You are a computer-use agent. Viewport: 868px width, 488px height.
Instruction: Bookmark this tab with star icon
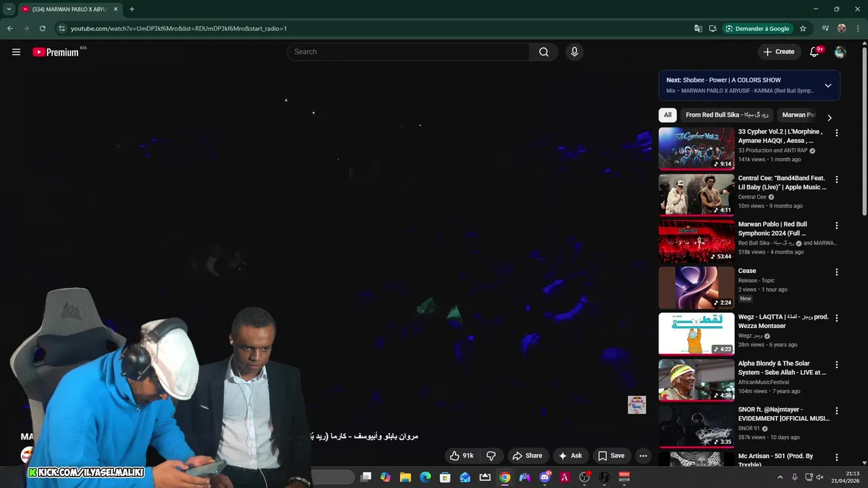803,28
